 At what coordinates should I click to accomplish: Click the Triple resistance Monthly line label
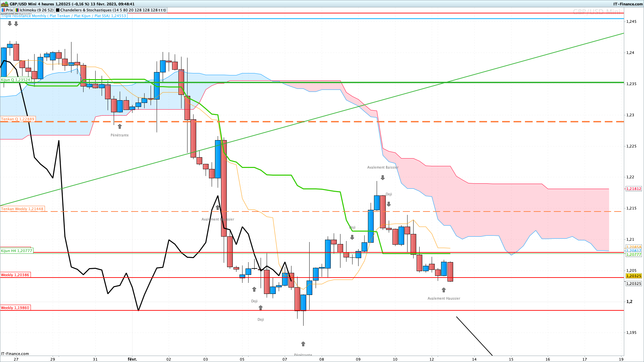point(63,16)
